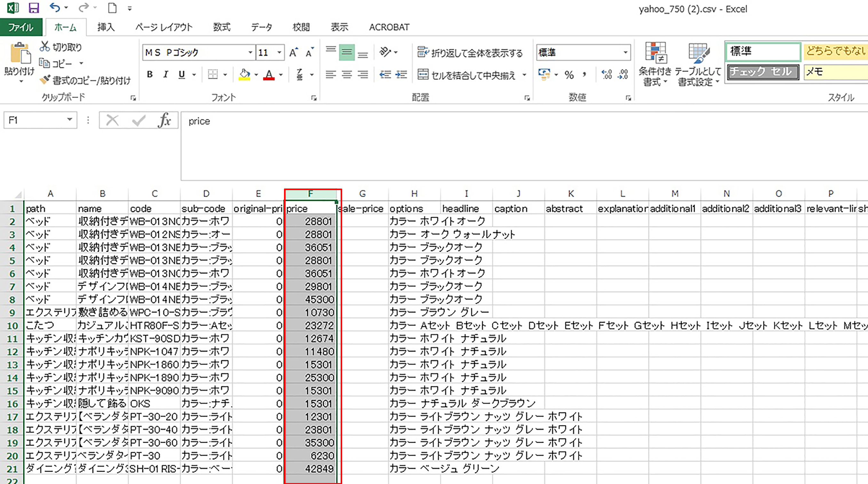Open the number format dropdown
This screenshot has width=868, height=484.
[x=625, y=52]
